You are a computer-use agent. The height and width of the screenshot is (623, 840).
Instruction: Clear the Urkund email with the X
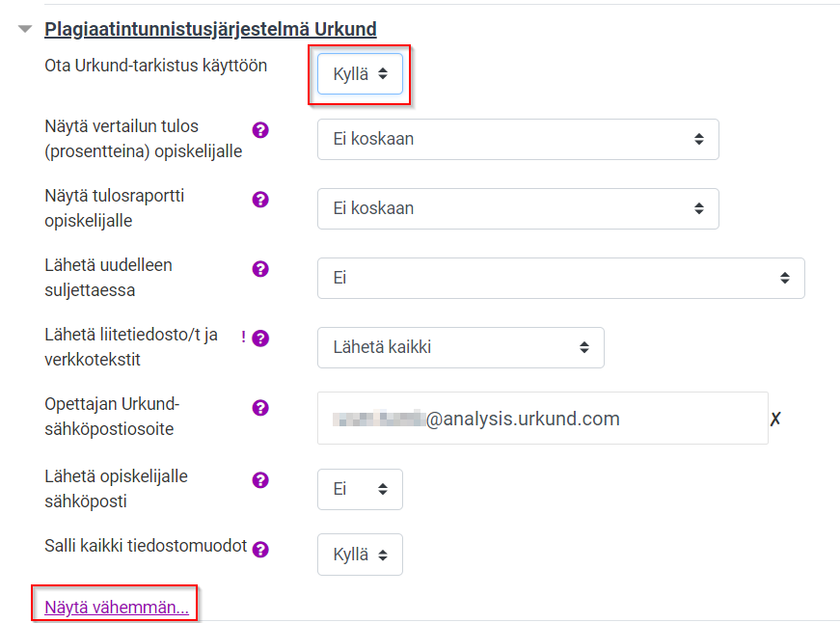775,419
